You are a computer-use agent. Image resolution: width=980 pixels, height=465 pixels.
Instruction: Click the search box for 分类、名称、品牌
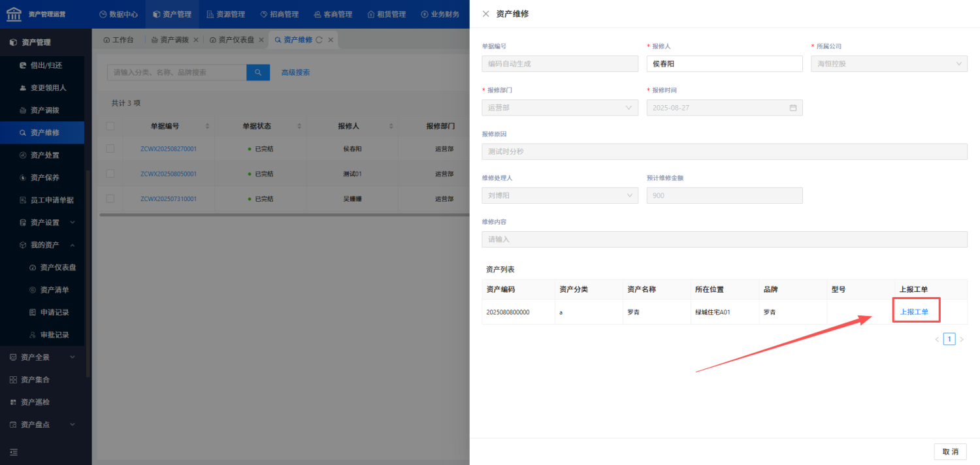click(176, 72)
